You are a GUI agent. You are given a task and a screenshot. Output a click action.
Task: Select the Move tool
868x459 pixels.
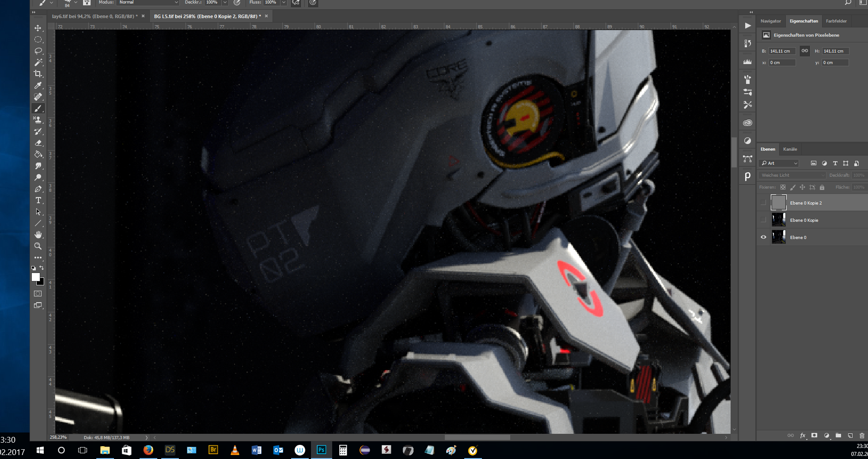click(x=38, y=28)
